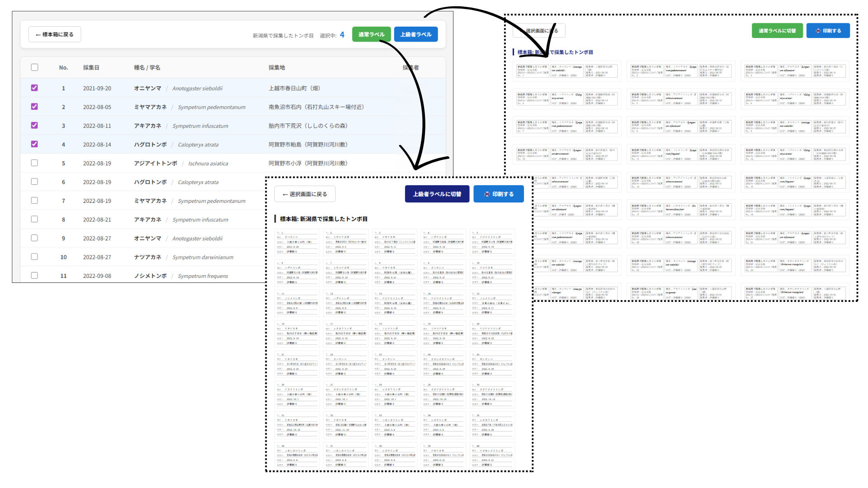The width and height of the screenshot is (868, 488).
Task: Check row 11 ノシメトンボ checkbox
Action: click(x=34, y=276)
